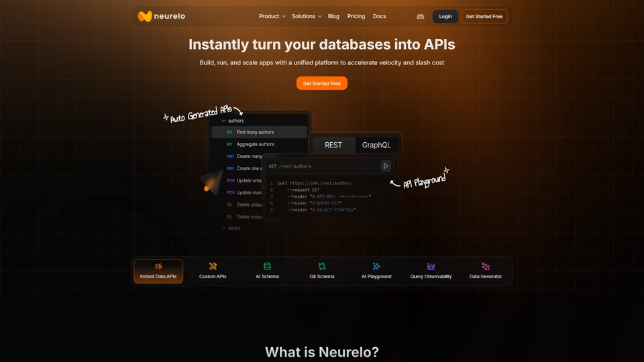Click the What is Neurelo? heading
The width and height of the screenshot is (644, 362).
click(x=322, y=352)
